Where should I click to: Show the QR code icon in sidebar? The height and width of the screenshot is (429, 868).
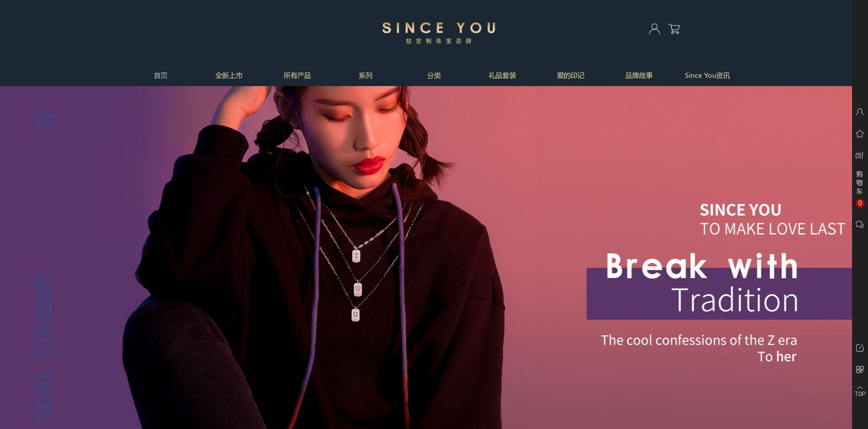click(x=860, y=370)
